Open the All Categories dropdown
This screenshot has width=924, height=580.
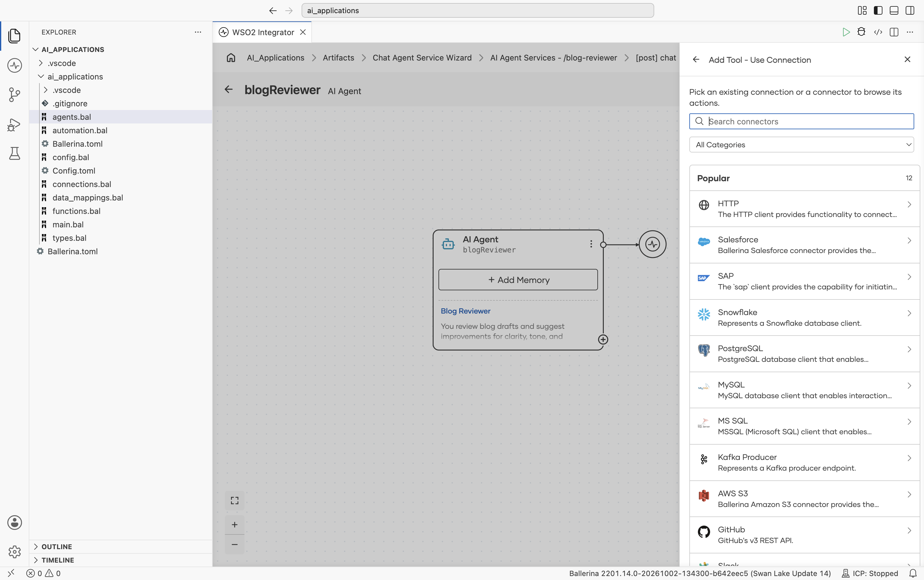[x=801, y=145]
